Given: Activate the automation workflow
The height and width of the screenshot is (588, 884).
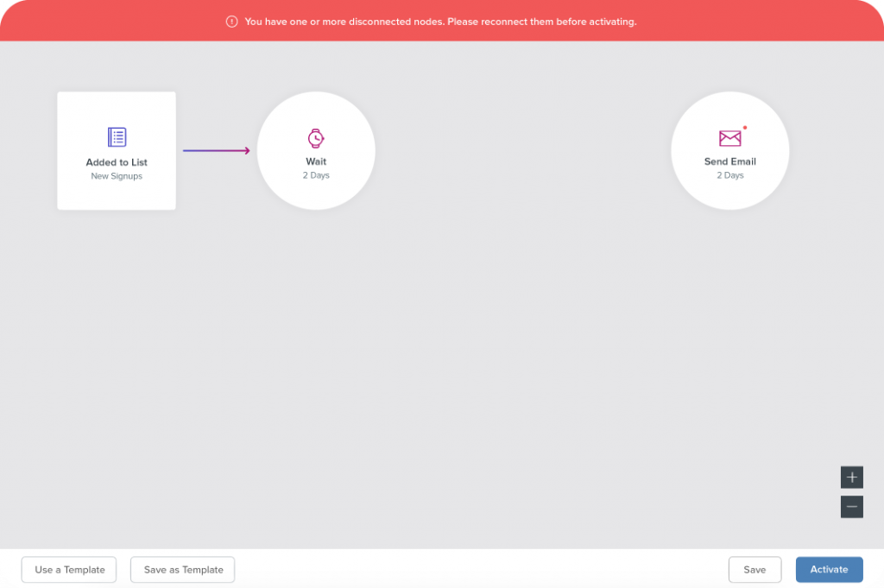Looking at the screenshot, I should (x=830, y=569).
